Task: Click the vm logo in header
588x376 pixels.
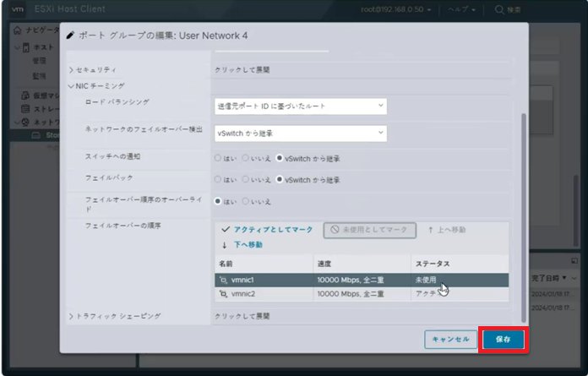Action: 18,9
